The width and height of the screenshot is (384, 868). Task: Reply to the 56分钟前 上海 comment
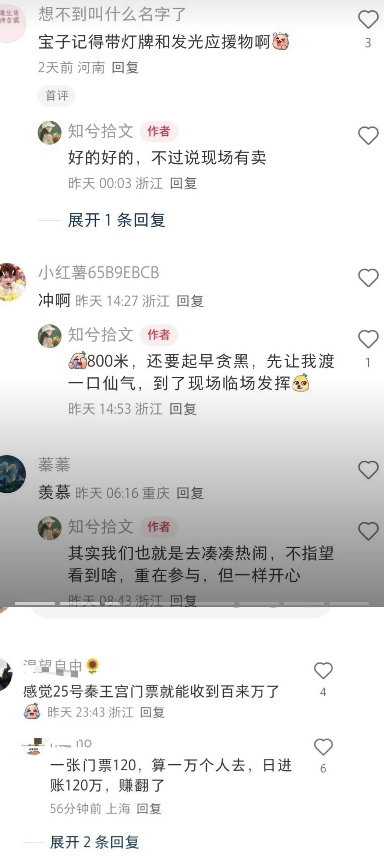click(149, 808)
